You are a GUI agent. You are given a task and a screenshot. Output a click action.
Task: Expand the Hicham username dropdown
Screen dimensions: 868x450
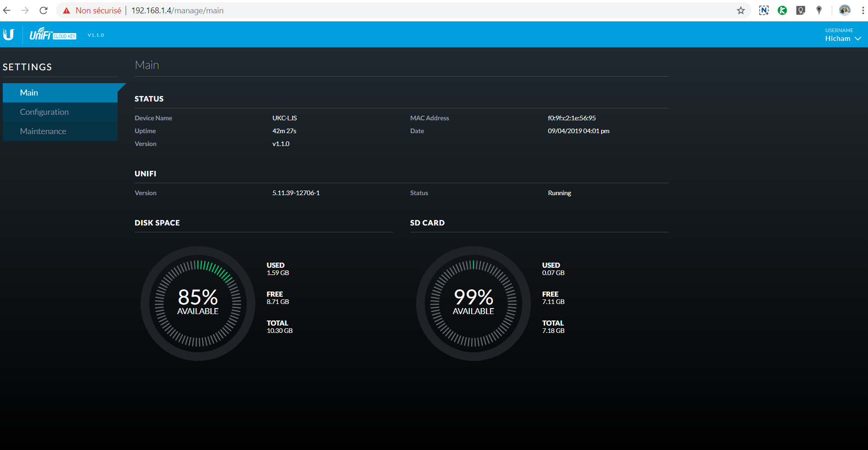click(838, 39)
